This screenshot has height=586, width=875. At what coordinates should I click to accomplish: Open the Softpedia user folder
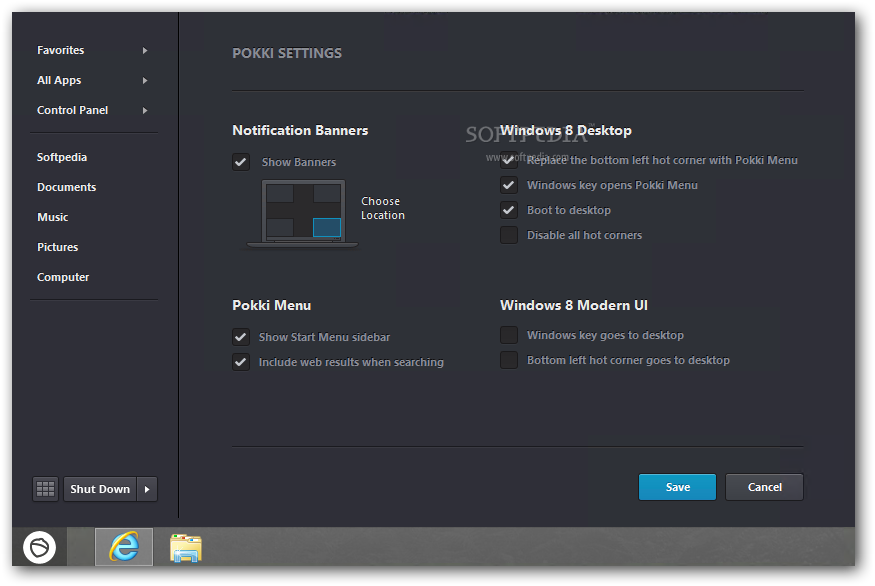pos(62,157)
